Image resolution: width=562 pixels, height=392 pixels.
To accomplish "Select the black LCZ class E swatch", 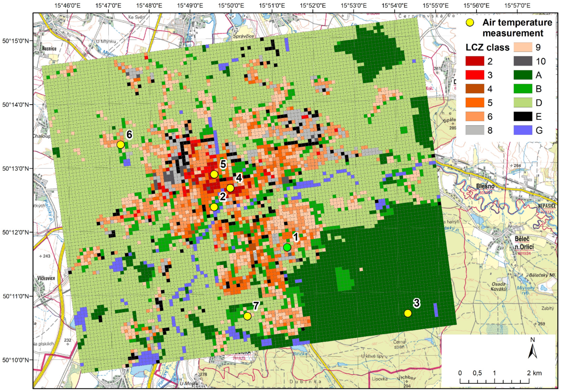I will (523, 116).
